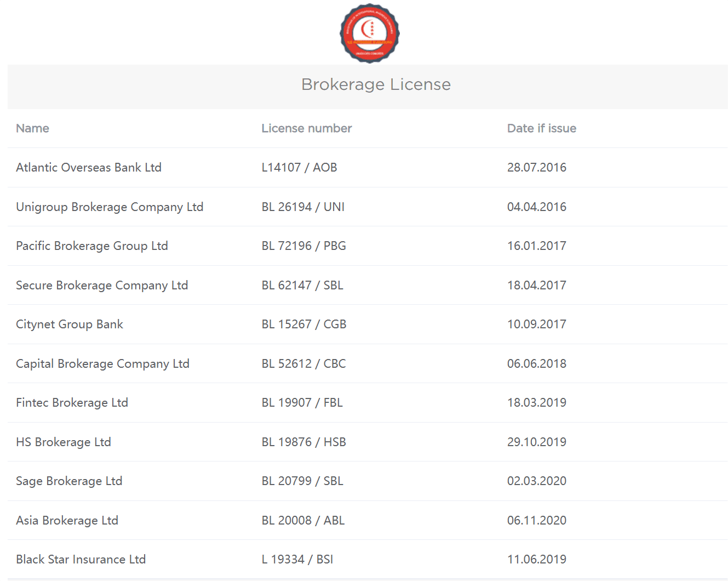Screen dimensions: 728x581
Task: Select HS Brokerage Ltd name
Action: [x=64, y=442]
